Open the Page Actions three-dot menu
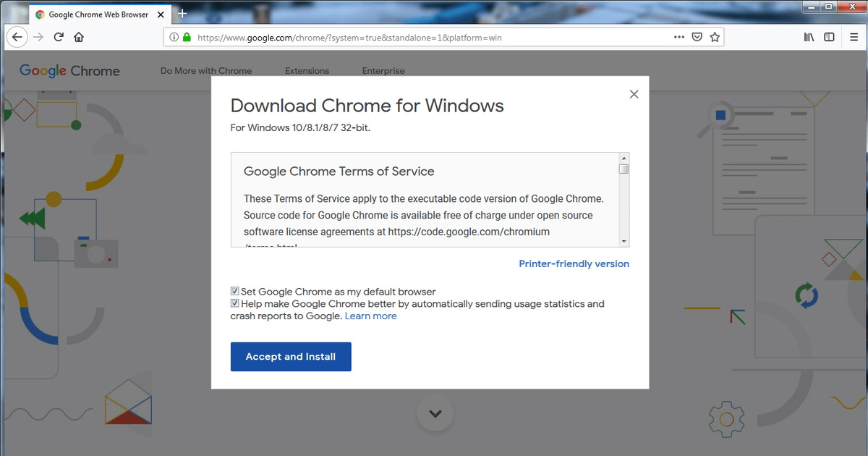This screenshot has width=868, height=456. (678, 37)
